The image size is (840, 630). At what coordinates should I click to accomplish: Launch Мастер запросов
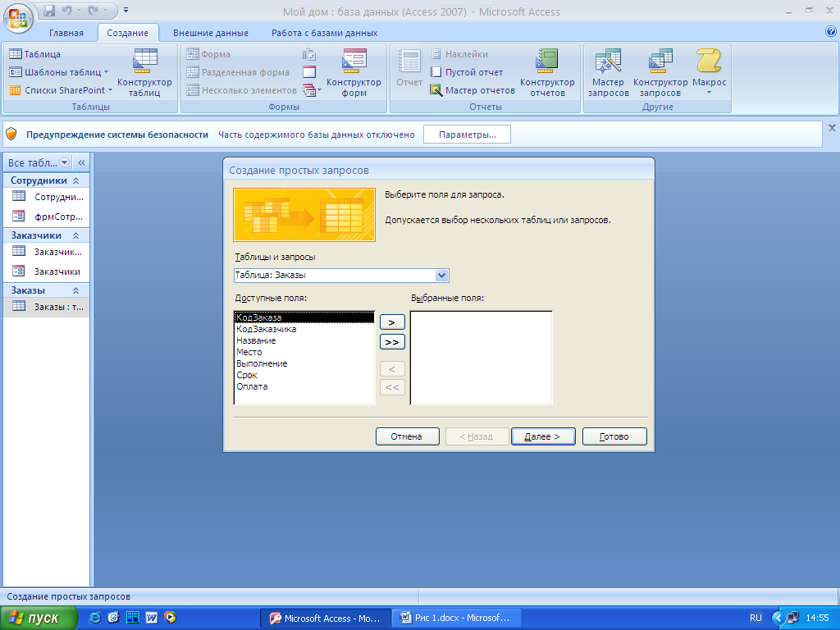click(x=608, y=72)
